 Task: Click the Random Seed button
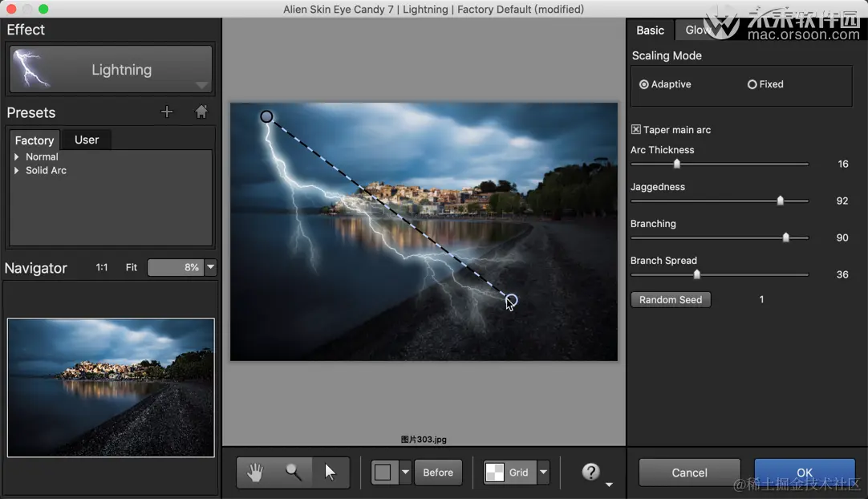click(x=671, y=299)
